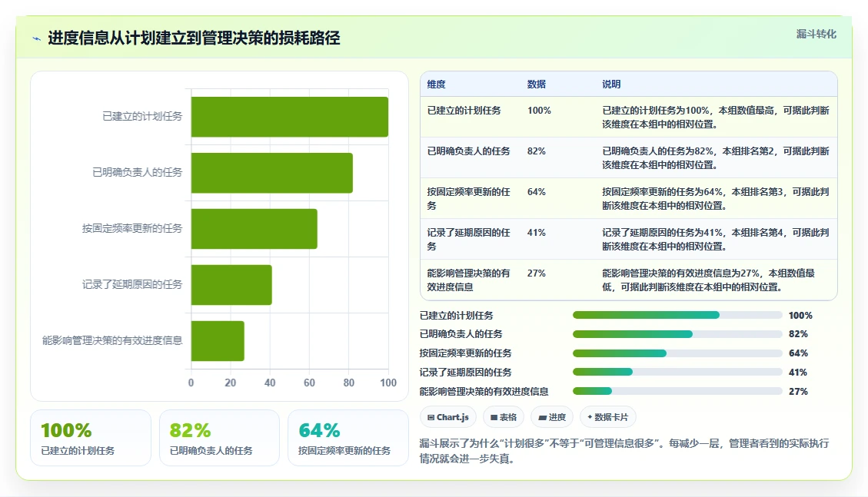
Task: Open the 82% 已明确负责人的任务 stat card
Action: click(219, 438)
